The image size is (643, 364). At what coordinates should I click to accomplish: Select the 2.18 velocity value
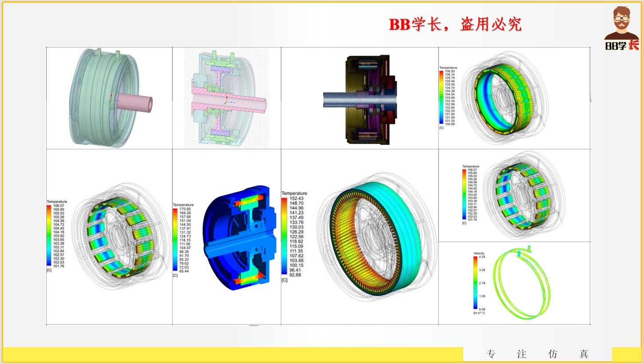(x=483, y=283)
